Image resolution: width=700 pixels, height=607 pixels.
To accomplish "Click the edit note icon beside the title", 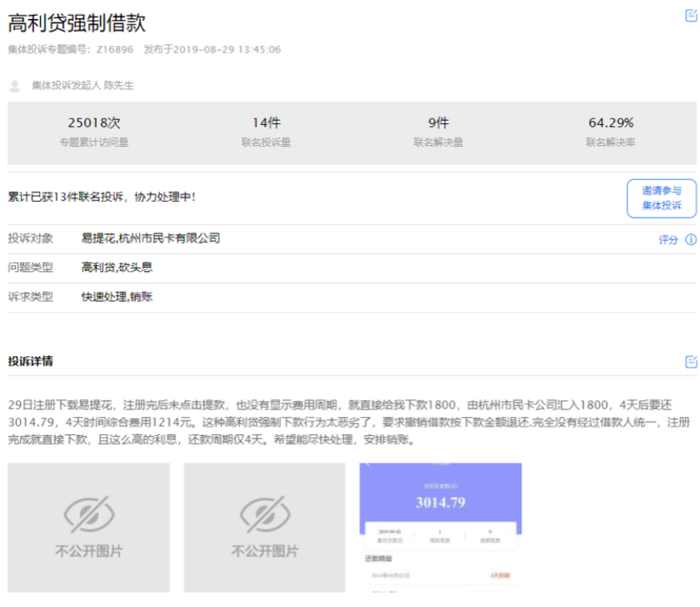I will pos(691,16).
